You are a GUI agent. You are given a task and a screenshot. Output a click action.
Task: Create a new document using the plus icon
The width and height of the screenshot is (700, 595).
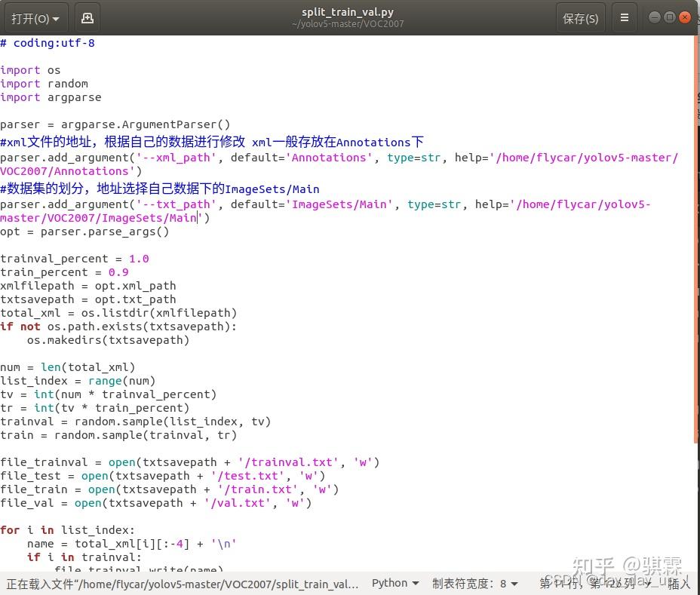pyautogui.click(x=86, y=17)
